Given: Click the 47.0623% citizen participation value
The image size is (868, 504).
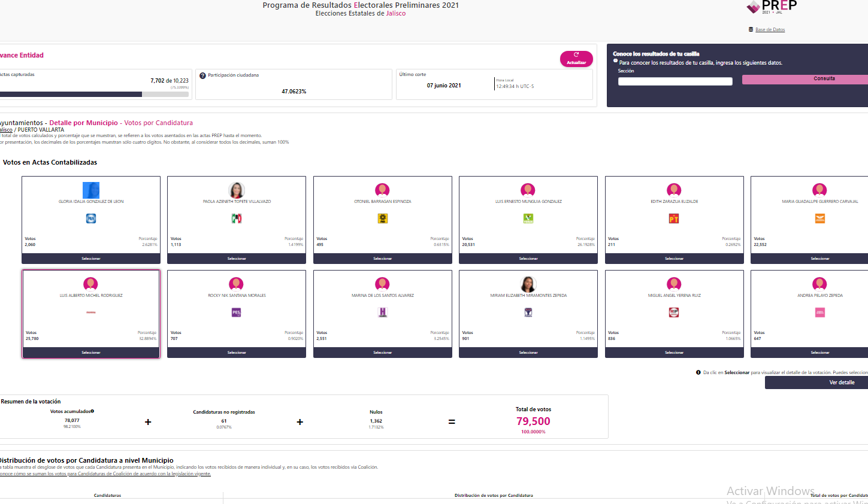Looking at the screenshot, I should tap(294, 92).
